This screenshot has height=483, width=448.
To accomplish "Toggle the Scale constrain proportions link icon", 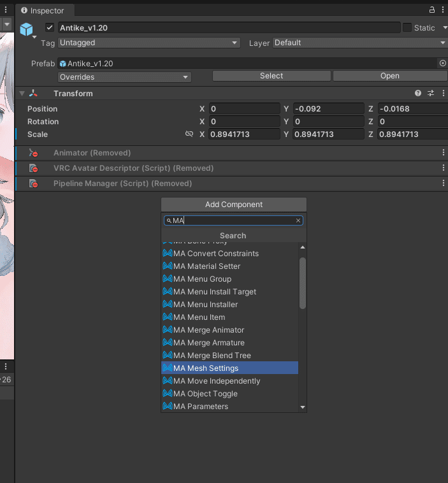I will point(189,134).
